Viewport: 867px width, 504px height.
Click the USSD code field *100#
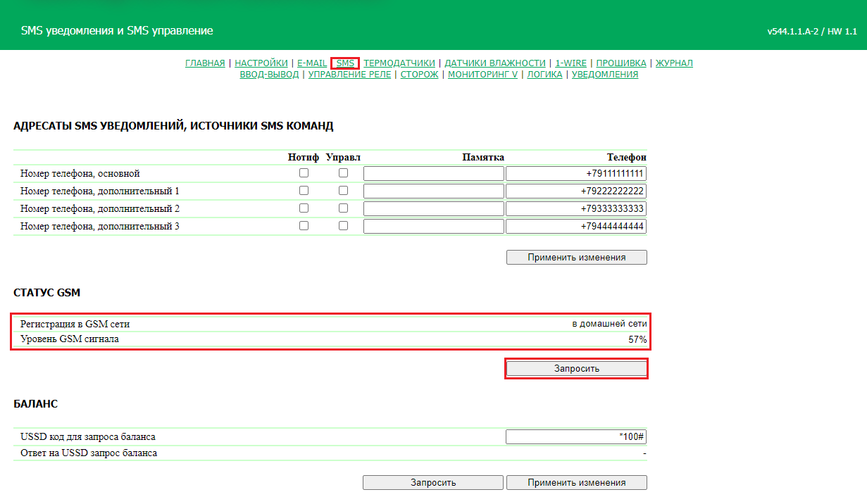coord(576,437)
